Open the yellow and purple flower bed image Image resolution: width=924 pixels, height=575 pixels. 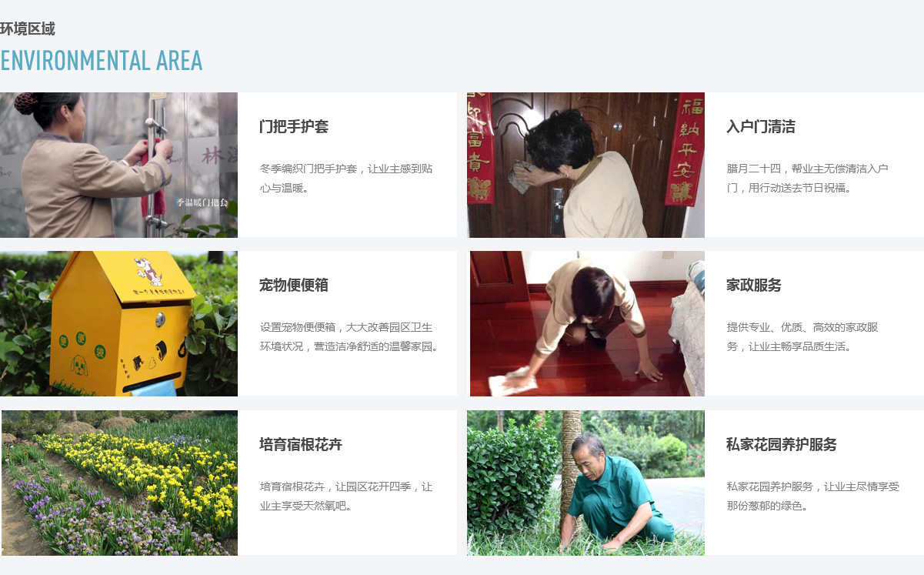[119, 483]
